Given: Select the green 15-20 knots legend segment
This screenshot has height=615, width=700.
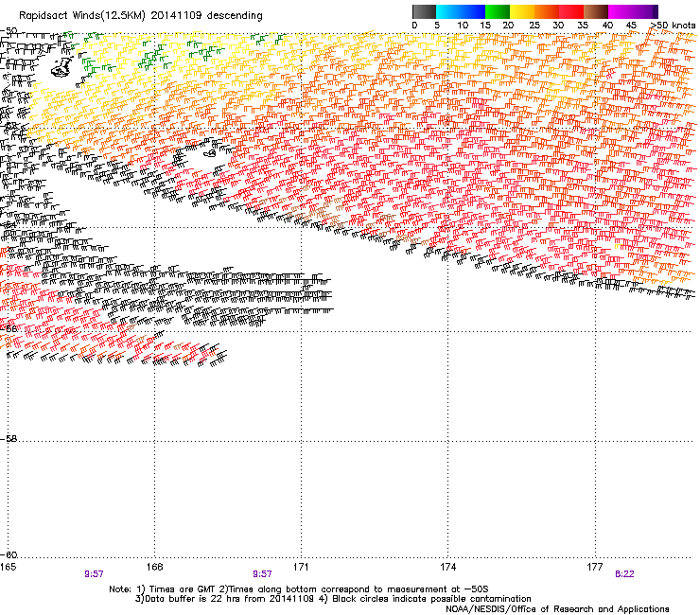Looking at the screenshot, I should click(x=498, y=11).
